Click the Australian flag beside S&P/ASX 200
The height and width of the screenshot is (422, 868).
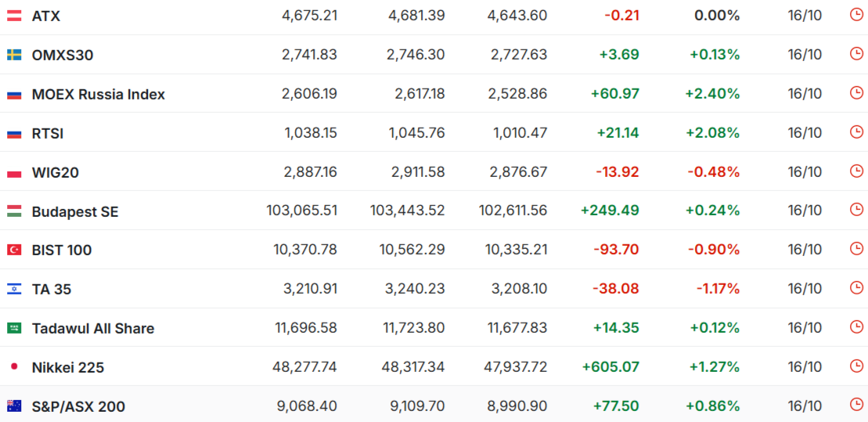(x=14, y=406)
